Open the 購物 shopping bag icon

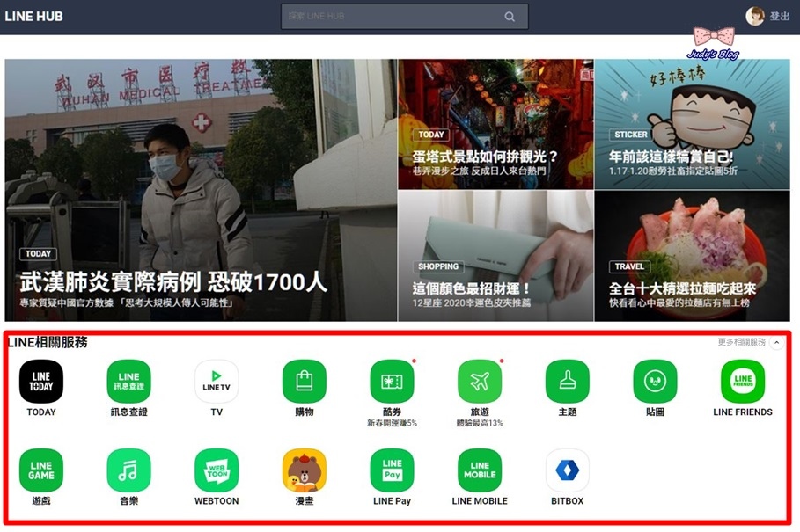305,381
